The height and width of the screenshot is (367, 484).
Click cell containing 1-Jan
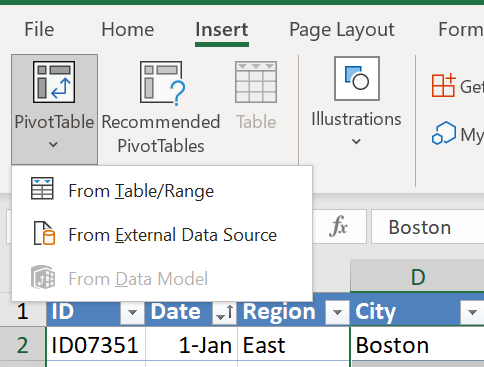click(191, 345)
